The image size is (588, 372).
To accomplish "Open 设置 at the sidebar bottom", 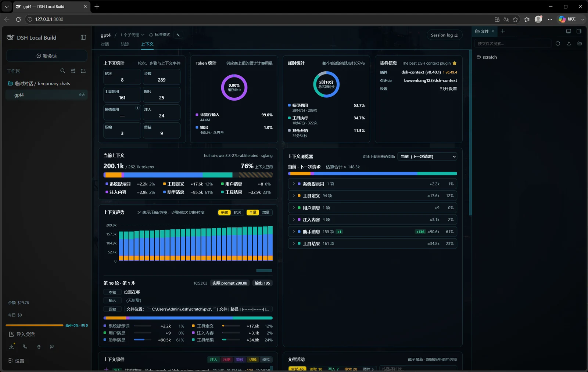I will [x=16, y=361].
